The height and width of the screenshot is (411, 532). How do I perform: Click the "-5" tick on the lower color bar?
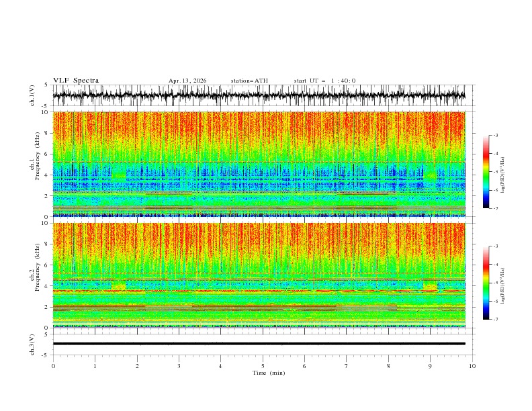[x=496, y=283]
